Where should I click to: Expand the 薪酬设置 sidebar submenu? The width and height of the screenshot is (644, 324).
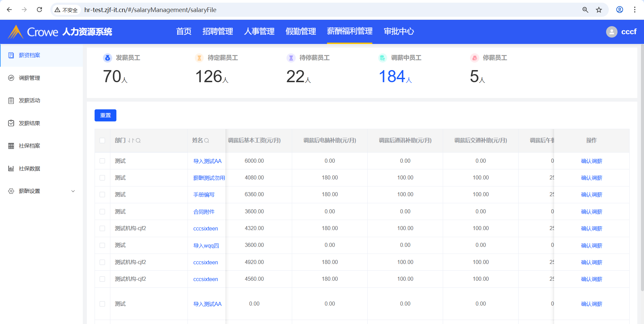(73, 191)
